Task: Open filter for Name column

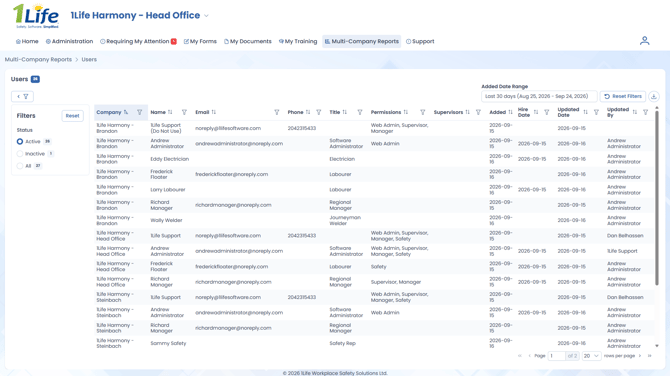Action: 184,112
